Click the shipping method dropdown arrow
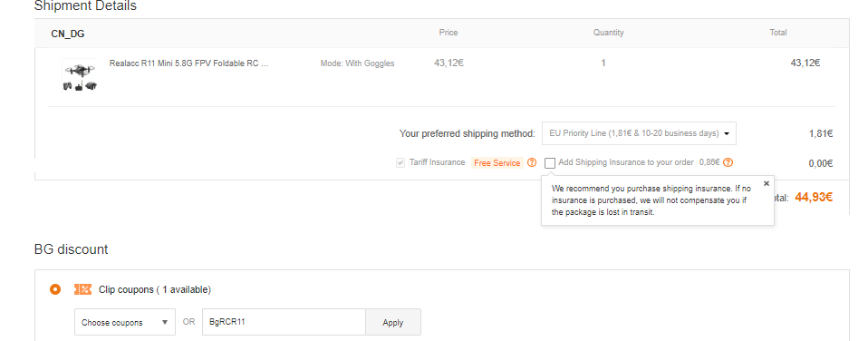Screen dimensions: 868x341 tap(727, 133)
